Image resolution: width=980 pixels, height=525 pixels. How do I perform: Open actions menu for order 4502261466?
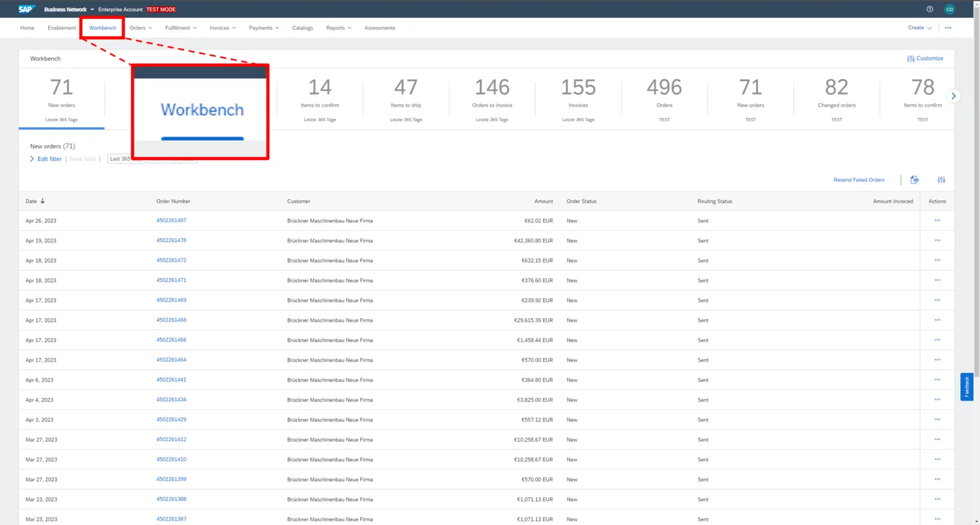937,340
